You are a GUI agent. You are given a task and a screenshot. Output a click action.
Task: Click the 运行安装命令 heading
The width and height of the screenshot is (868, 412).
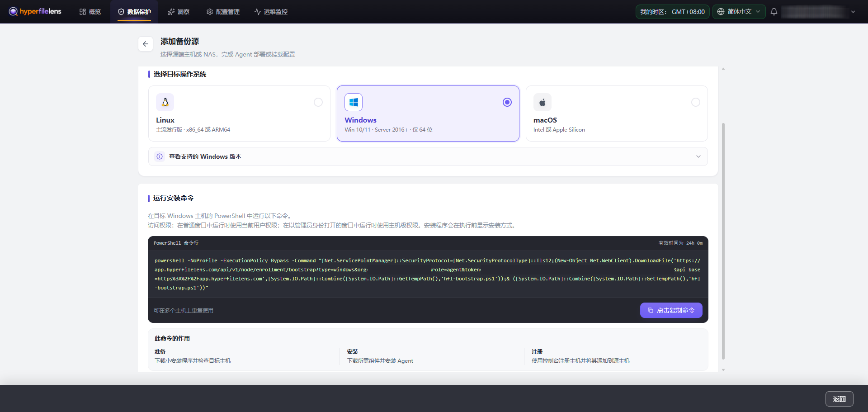(174, 198)
